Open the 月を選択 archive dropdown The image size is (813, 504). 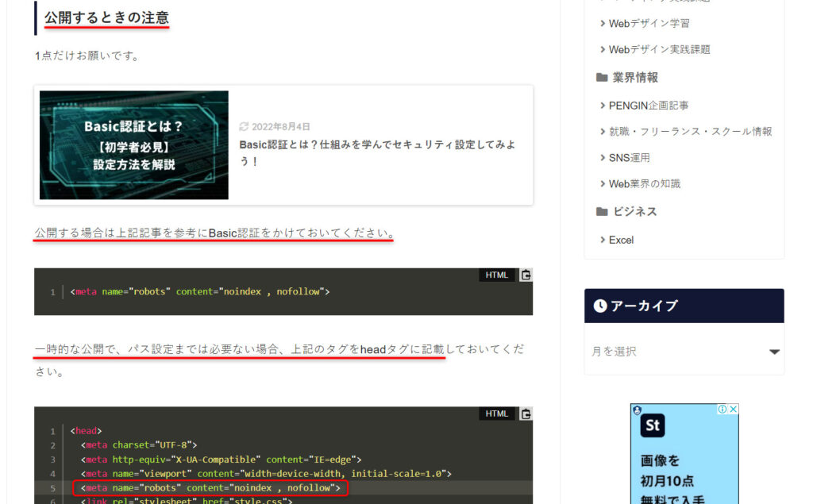pyautogui.click(x=684, y=352)
